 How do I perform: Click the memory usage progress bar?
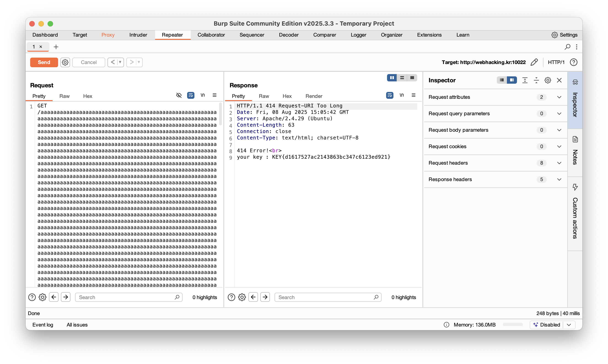click(513, 325)
